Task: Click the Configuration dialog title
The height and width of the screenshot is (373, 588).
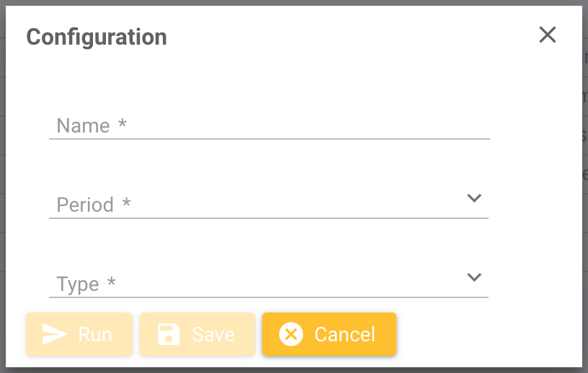Action: (97, 37)
